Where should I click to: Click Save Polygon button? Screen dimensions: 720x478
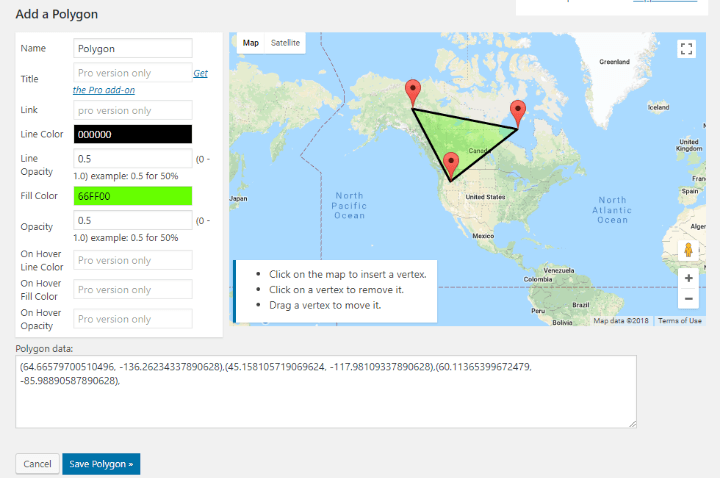(101, 464)
